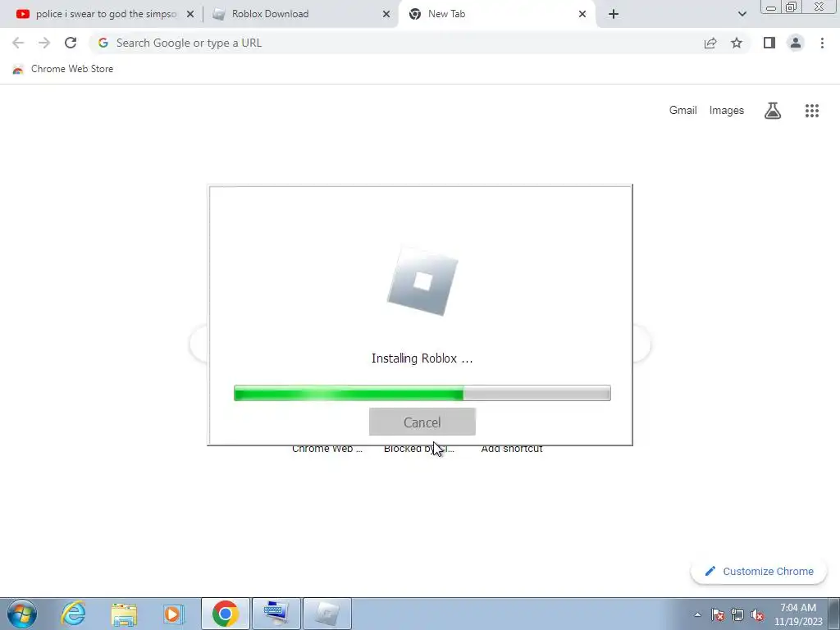The width and height of the screenshot is (840, 630).
Task: Open Windows Explorer from taskbar
Action: click(124, 614)
